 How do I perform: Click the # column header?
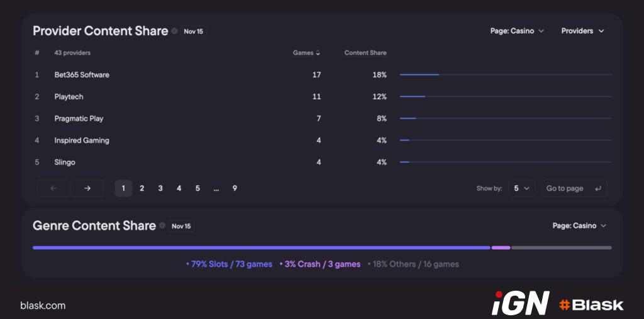click(x=37, y=53)
